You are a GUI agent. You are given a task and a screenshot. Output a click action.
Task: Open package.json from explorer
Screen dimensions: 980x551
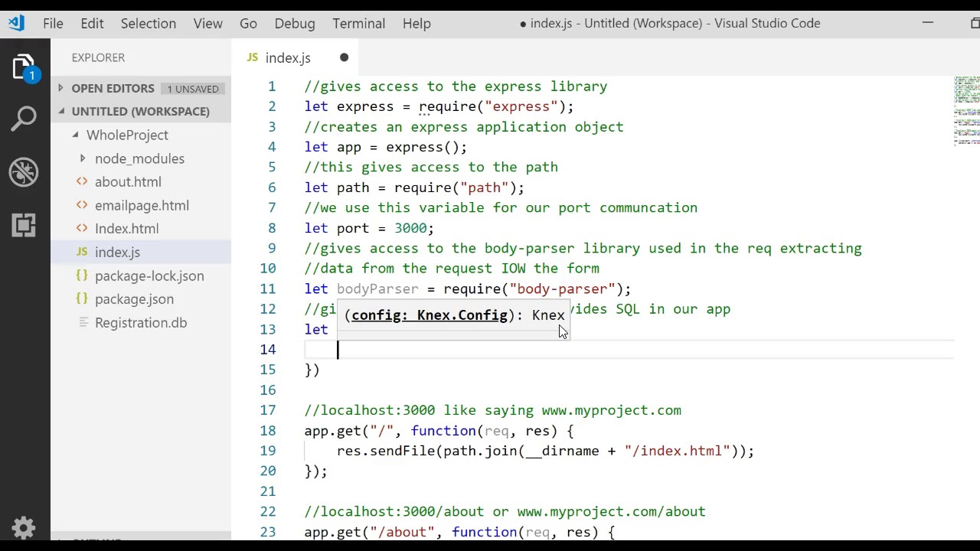pos(134,299)
